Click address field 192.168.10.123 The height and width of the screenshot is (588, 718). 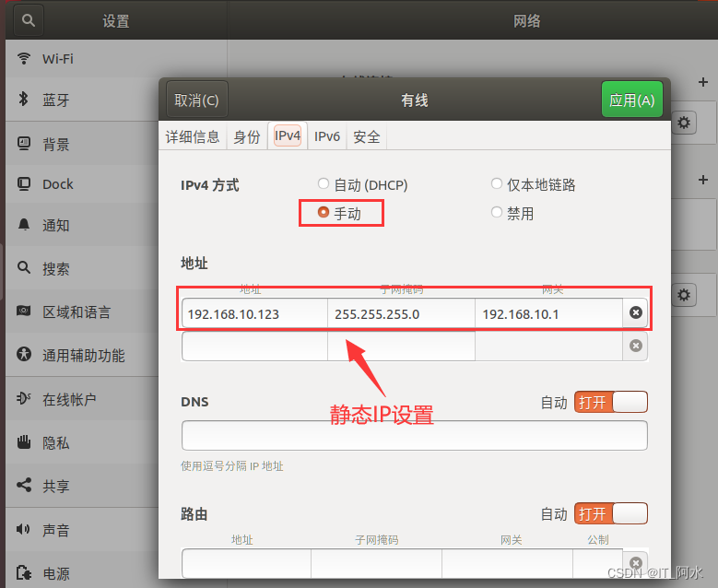pos(254,313)
